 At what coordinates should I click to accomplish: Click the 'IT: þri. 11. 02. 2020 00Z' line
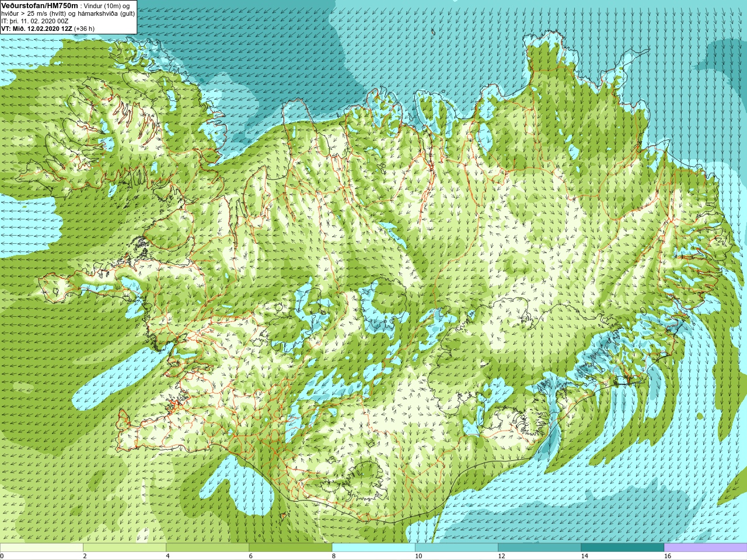[35, 21]
